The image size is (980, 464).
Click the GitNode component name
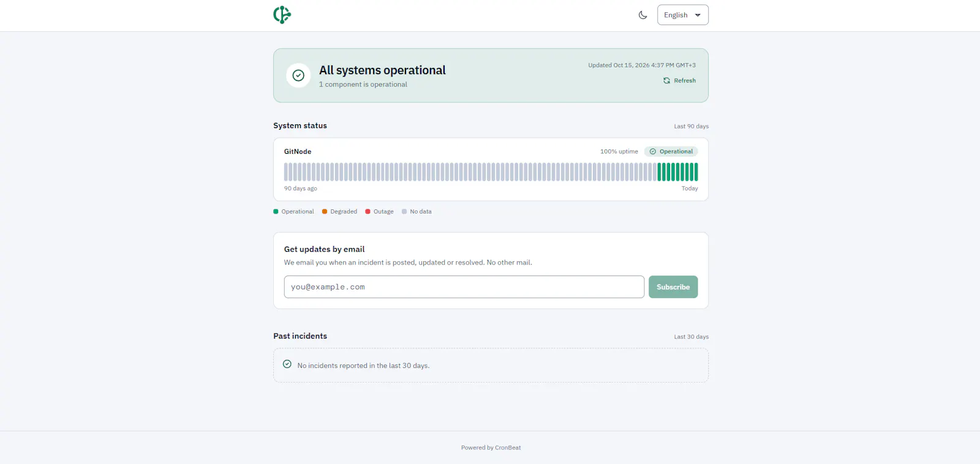pyautogui.click(x=298, y=152)
